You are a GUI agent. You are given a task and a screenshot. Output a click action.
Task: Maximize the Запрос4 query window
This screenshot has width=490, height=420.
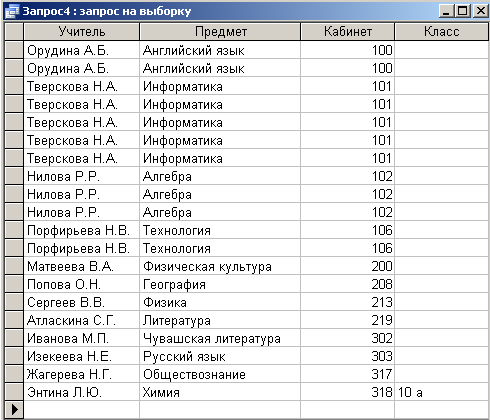(x=463, y=11)
